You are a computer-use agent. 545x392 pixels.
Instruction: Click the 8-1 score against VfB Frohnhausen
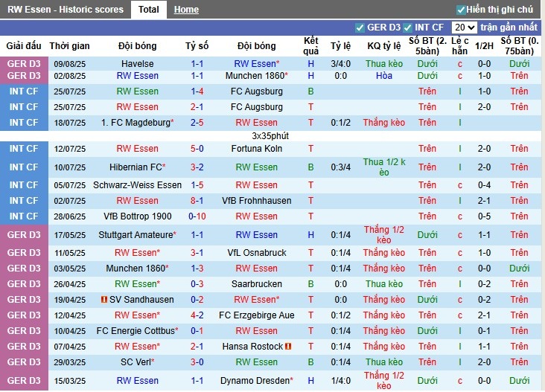click(197, 201)
